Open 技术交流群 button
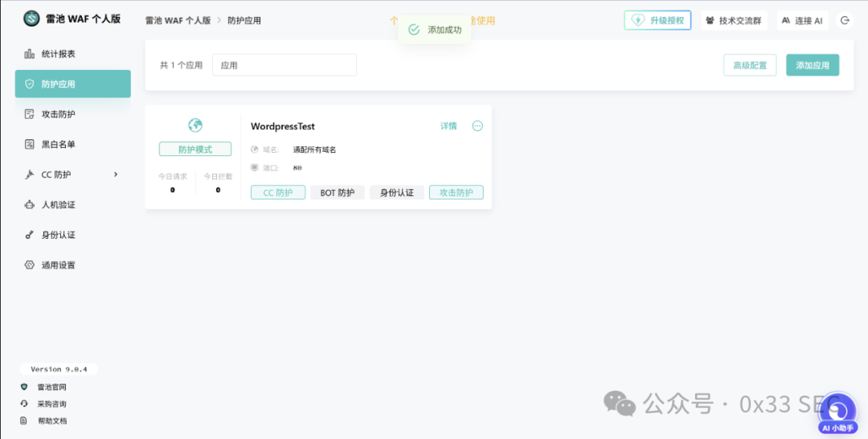This screenshot has height=439, width=868. coord(734,20)
